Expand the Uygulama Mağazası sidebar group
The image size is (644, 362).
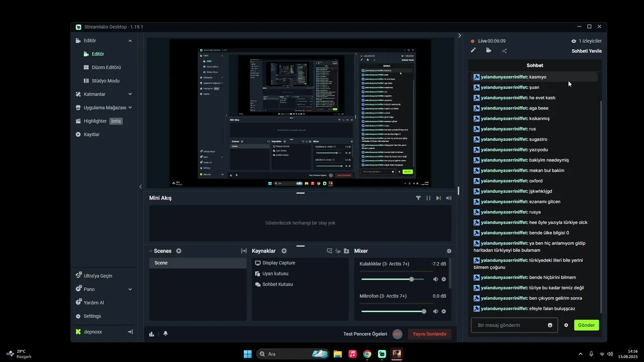pyautogui.click(x=130, y=108)
